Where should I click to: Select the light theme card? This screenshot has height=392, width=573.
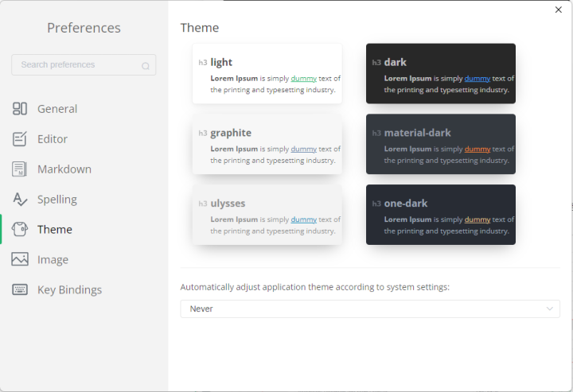click(x=267, y=73)
